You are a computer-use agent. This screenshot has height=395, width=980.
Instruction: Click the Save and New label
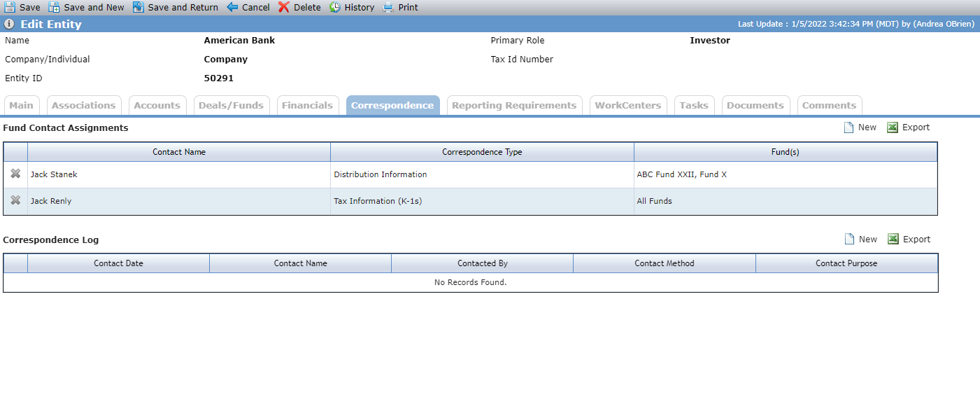click(94, 7)
